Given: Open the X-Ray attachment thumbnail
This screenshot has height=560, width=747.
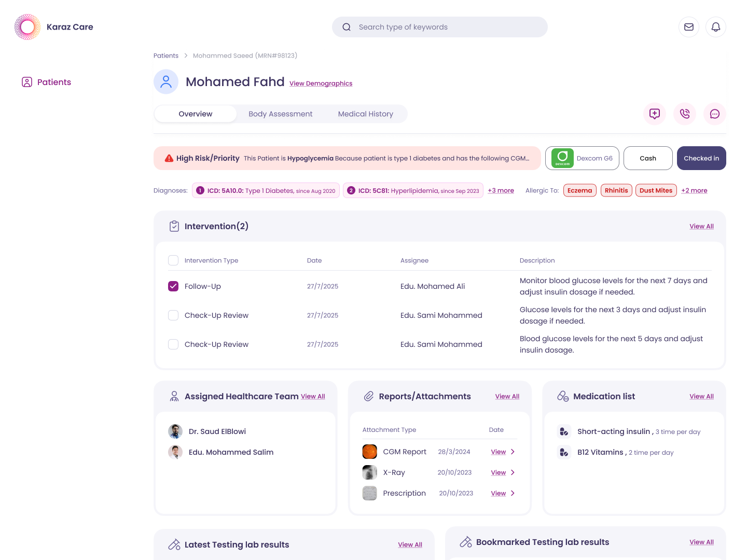Looking at the screenshot, I should [x=370, y=472].
